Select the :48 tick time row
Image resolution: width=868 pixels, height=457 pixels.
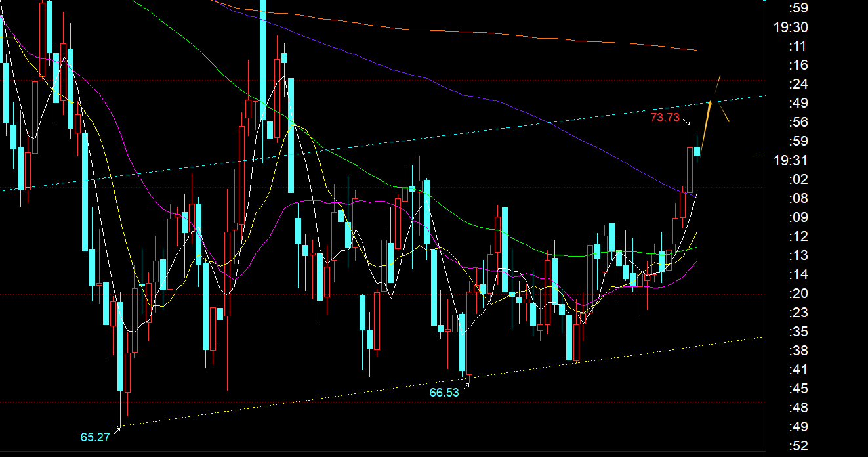click(x=798, y=408)
